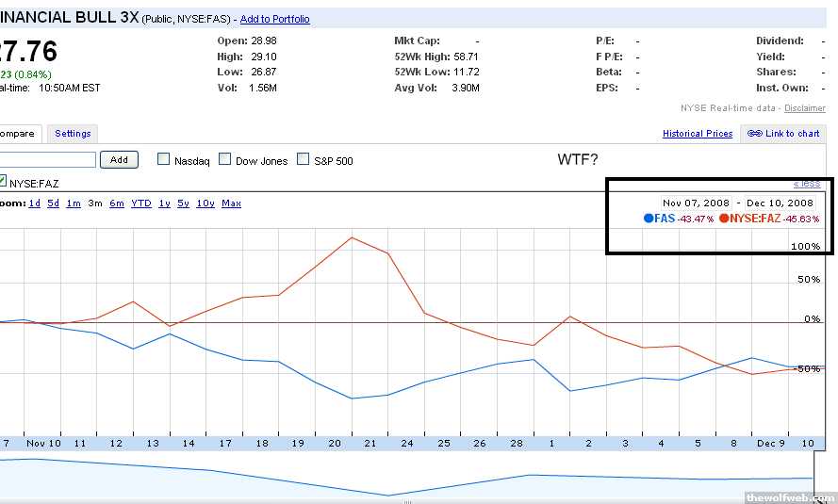Open the Disclaimer link
This screenshot has width=838, height=504.
pos(804,108)
